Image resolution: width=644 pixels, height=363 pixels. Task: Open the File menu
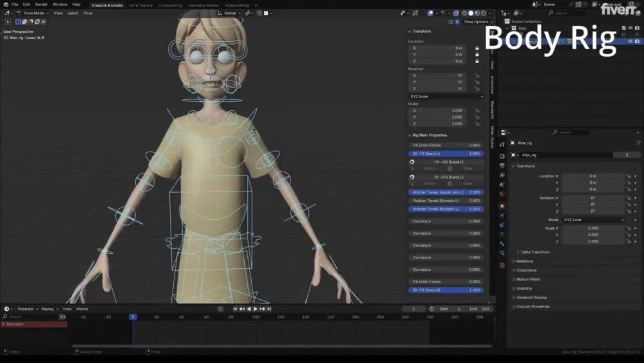[15, 5]
